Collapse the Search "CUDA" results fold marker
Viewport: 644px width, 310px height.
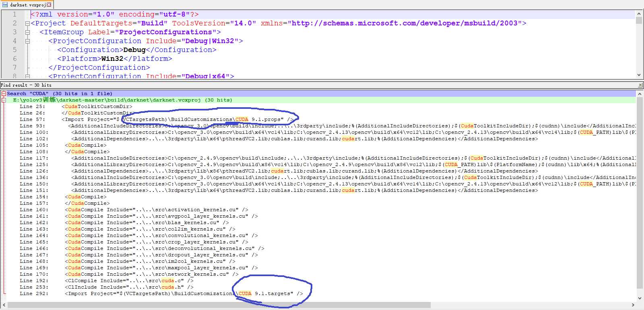[x=4, y=94]
